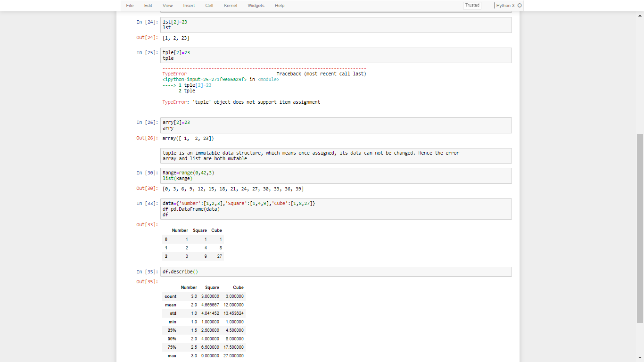The image size is (644, 362).
Task: Click the Out[35] prompt
Action: pos(147,282)
